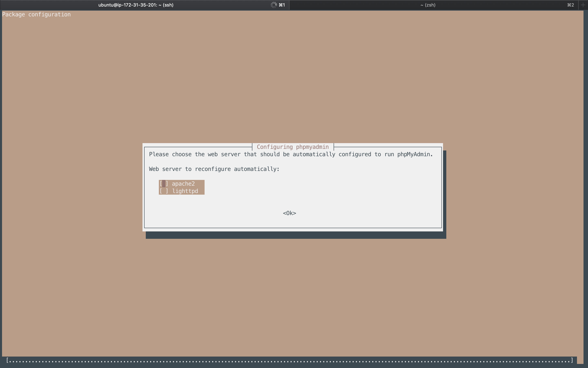The height and width of the screenshot is (368, 588).
Task: Switch to the ubuntu ssh tab
Action: point(145,5)
